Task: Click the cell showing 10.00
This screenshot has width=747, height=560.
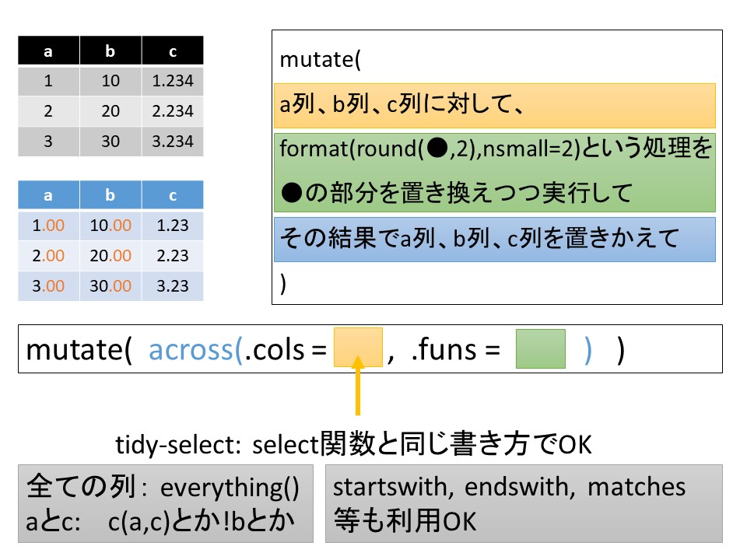Action: click(110, 226)
